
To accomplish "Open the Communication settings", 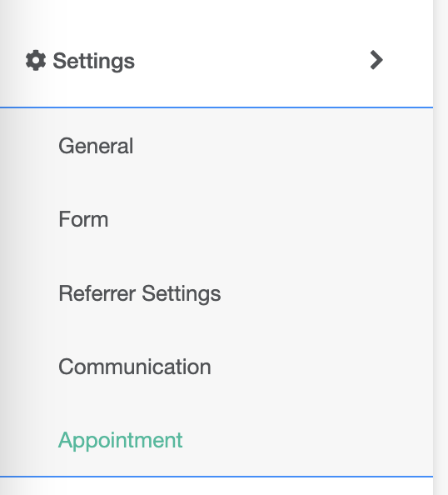I will [x=135, y=367].
